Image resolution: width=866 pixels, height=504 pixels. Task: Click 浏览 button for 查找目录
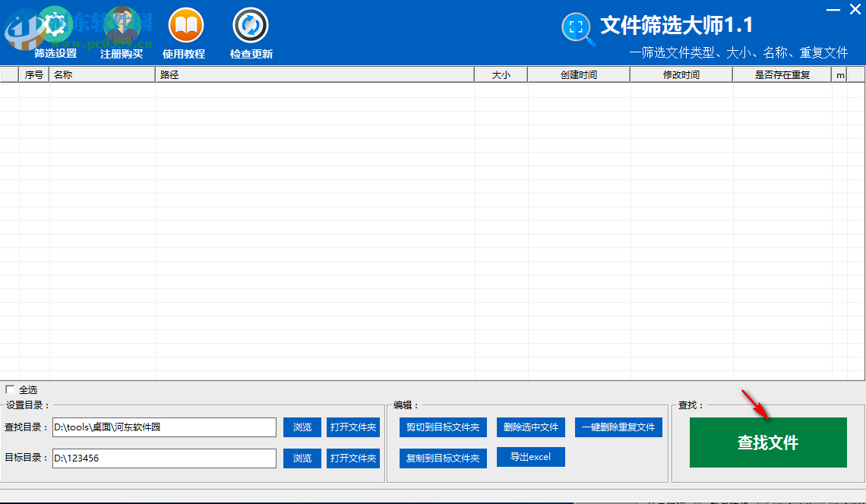pyautogui.click(x=302, y=427)
